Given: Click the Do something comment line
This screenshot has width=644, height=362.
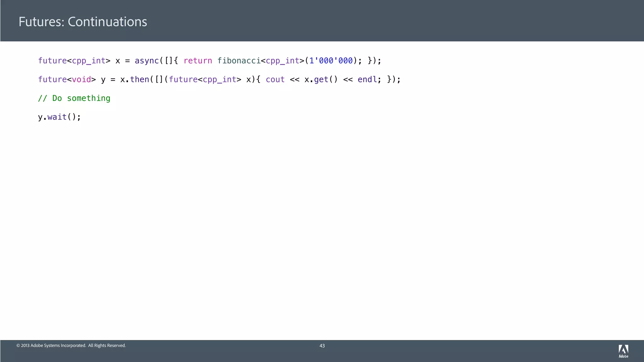Looking at the screenshot, I should tap(74, 98).
